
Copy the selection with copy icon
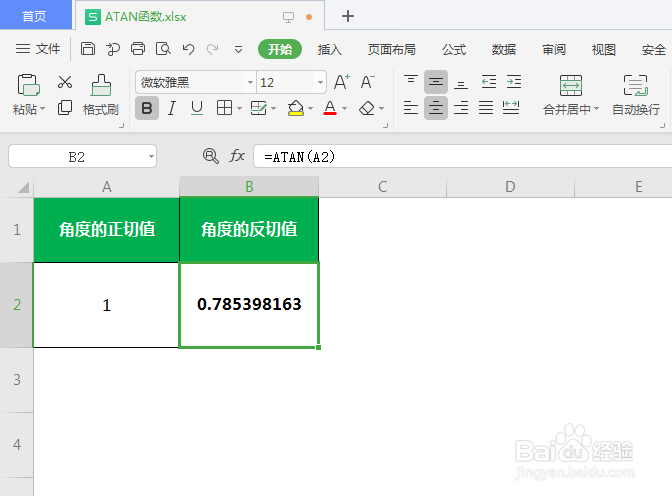click(x=65, y=108)
